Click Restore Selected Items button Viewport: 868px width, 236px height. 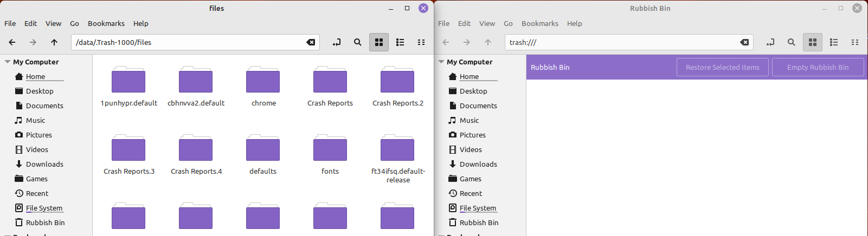(723, 67)
